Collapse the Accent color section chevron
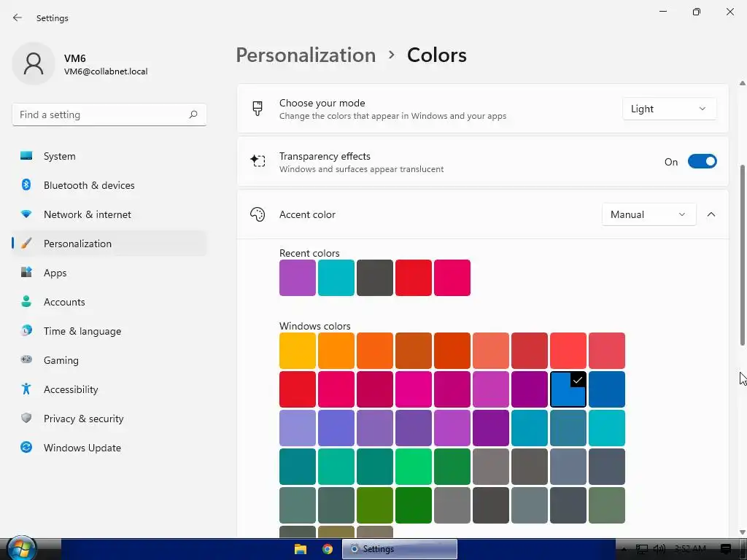This screenshot has width=747, height=560. (711, 214)
